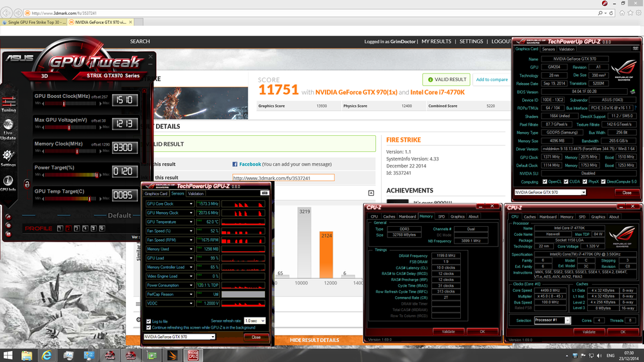
Task: Open the Memory Used sensor dropdown
Action: [x=191, y=249]
